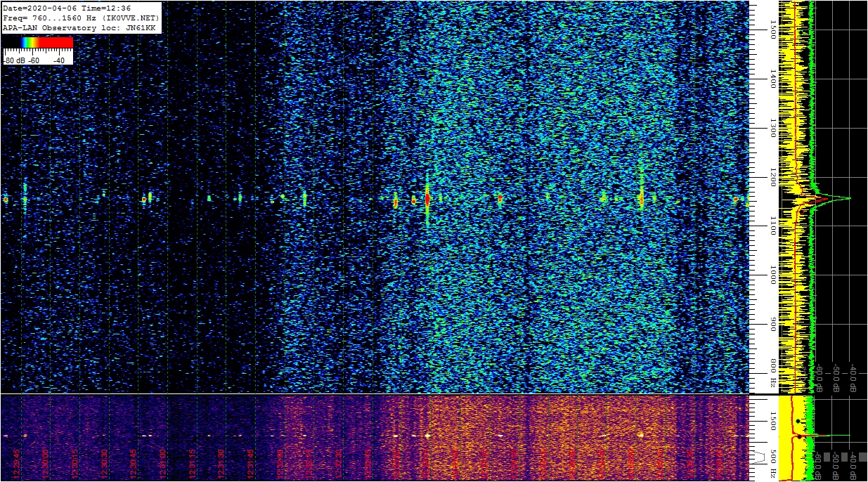Click the 12:30:30 time label
868x482 pixels.
[x=105, y=464]
